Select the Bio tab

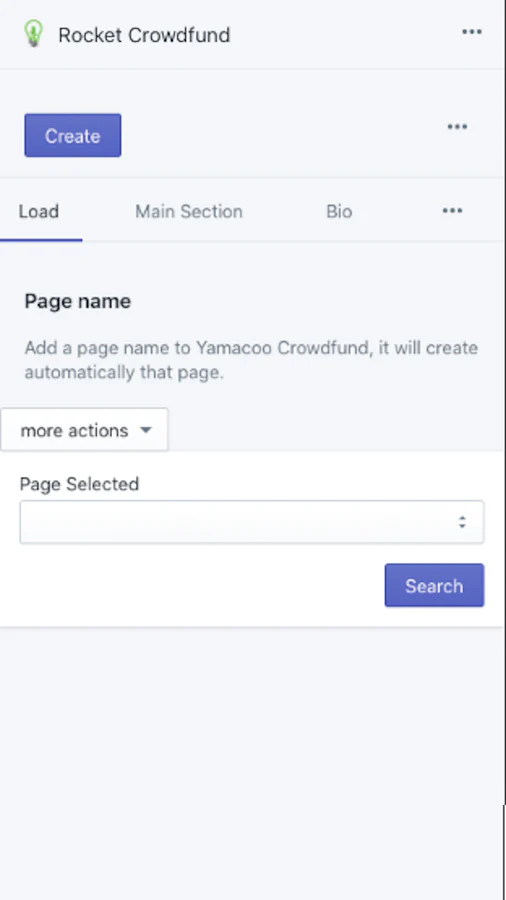pos(339,211)
